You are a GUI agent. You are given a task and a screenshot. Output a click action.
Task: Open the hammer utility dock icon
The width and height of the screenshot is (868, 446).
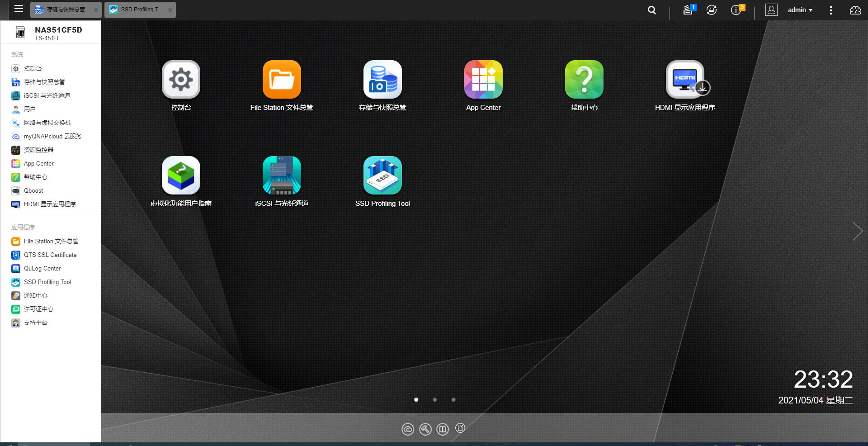[x=425, y=429]
